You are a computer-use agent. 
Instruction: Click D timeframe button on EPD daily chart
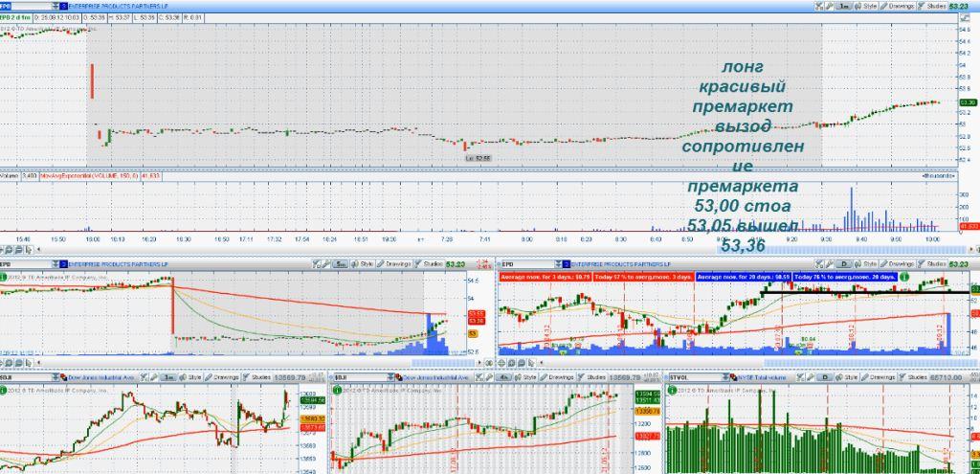coord(844,264)
